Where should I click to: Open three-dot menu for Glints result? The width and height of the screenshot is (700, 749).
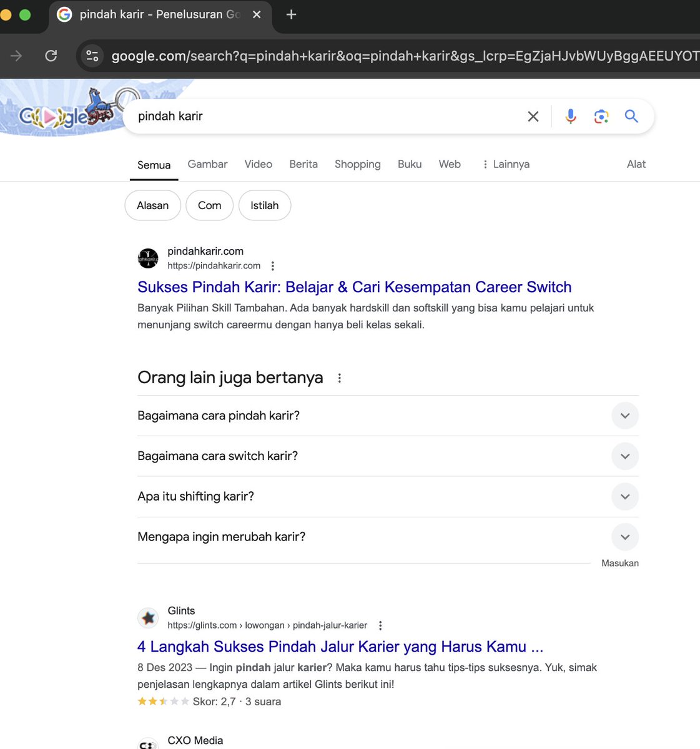pos(380,625)
